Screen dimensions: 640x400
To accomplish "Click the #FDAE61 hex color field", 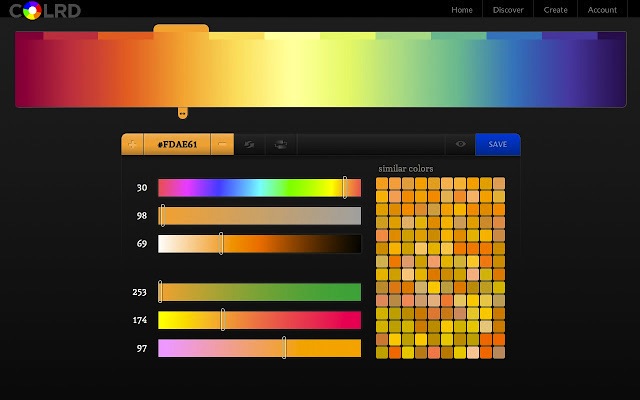I will point(177,144).
